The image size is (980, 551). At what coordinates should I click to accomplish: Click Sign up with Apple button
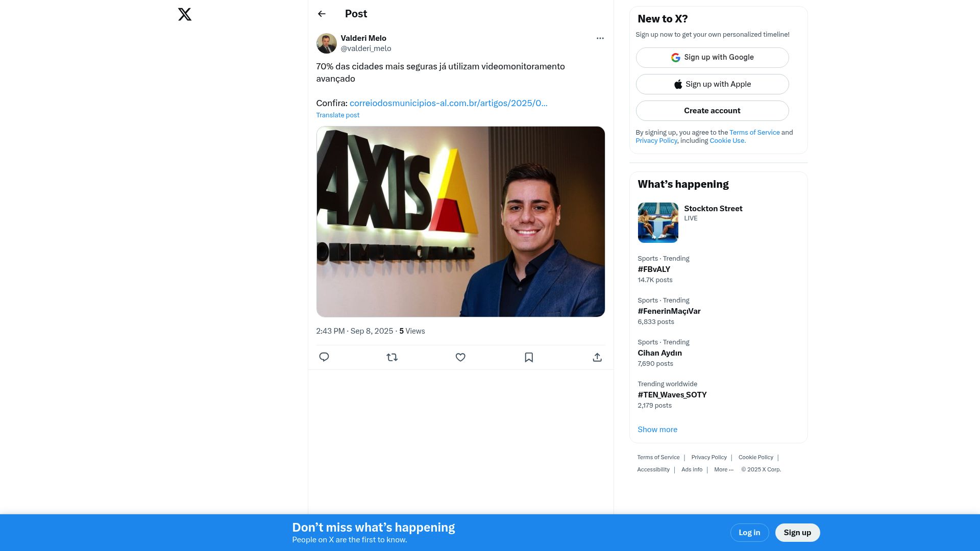(712, 84)
